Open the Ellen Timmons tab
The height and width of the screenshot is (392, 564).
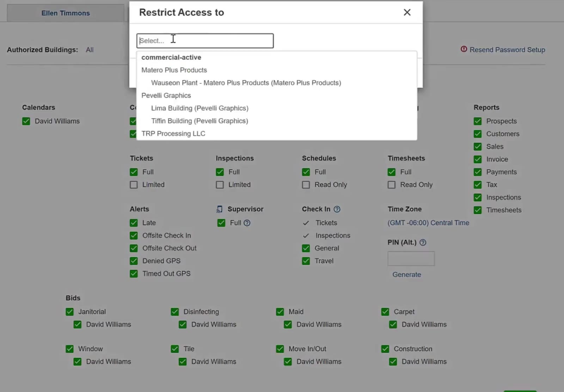click(66, 13)
